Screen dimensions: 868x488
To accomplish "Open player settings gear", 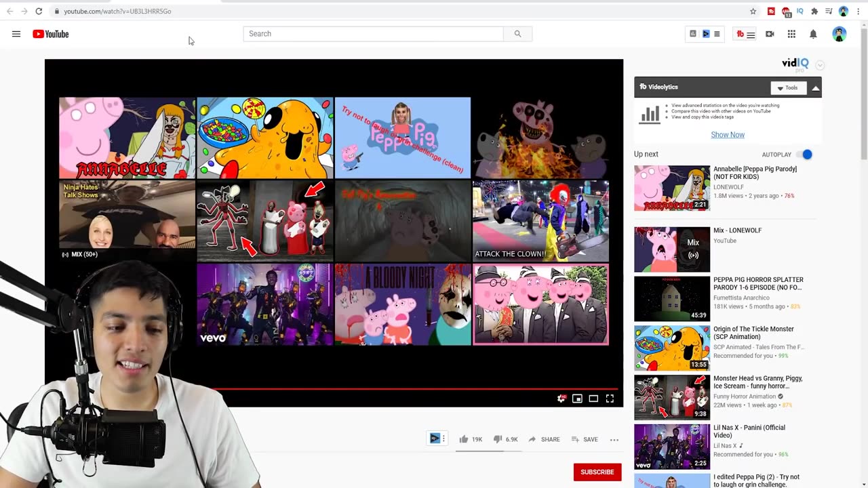I will (561, 399).
